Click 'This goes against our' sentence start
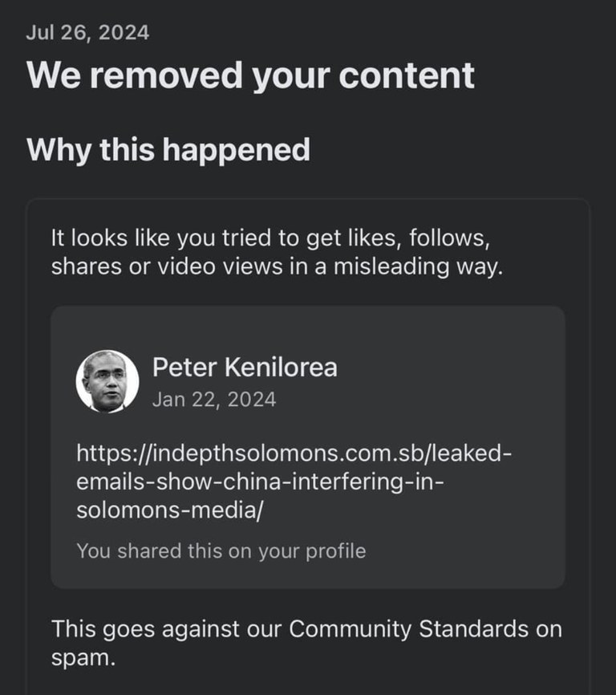Screen dimensions: 616x695 click(167, 629)
